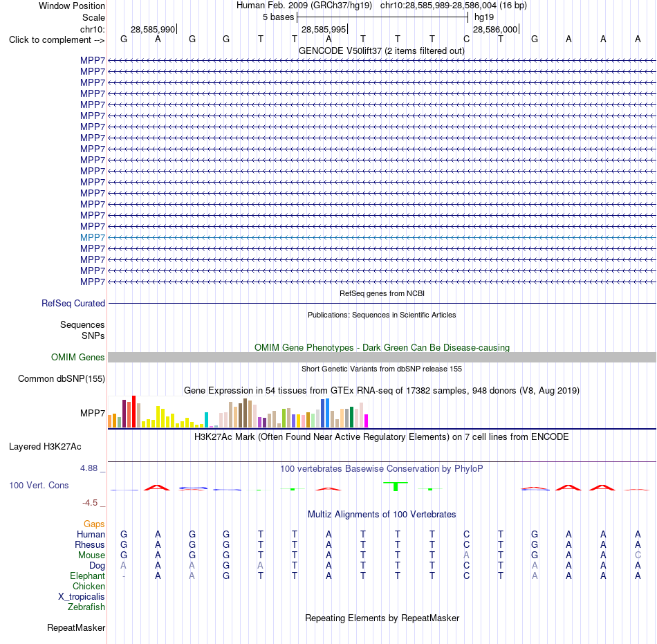This screenshot has height=644, width=657.
Task: Click the 28,585,990 ruler position
Action: [x=153, y=29]
